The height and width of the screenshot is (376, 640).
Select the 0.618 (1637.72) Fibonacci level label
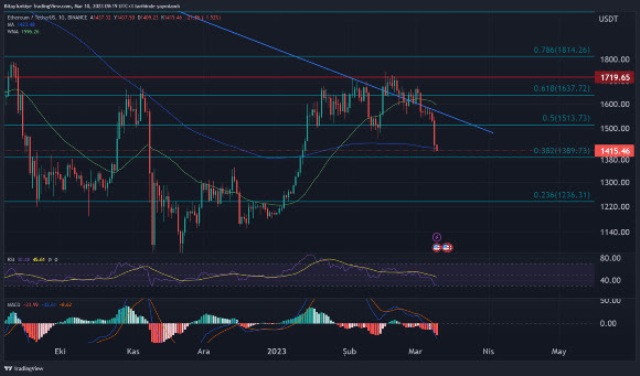point(562,89)
